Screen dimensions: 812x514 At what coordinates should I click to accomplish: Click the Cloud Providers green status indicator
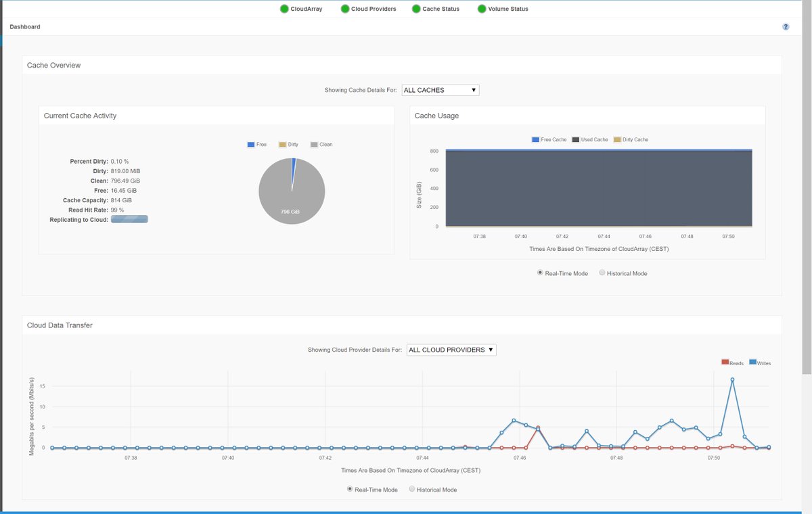coord(345,9)
